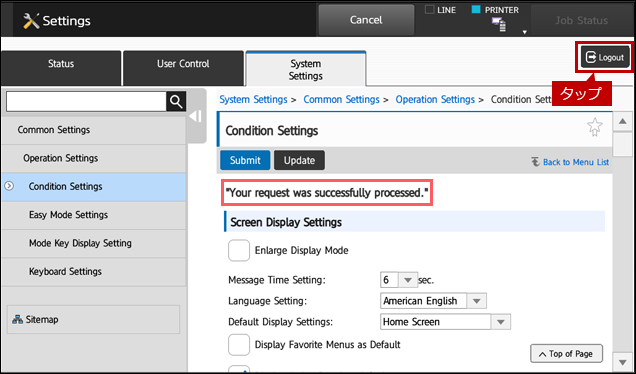Check Display Favorite Menus as Default
Screen dimensions: 636x374
click(239, 345)
